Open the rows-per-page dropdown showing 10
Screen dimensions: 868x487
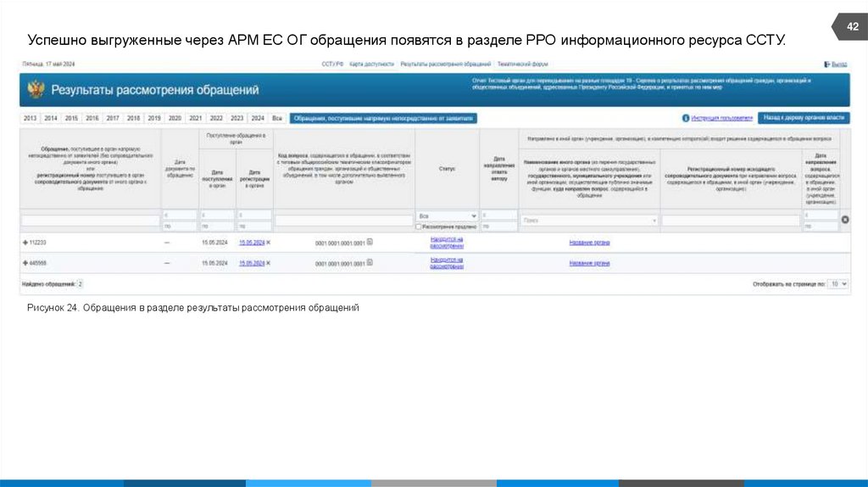837,283
